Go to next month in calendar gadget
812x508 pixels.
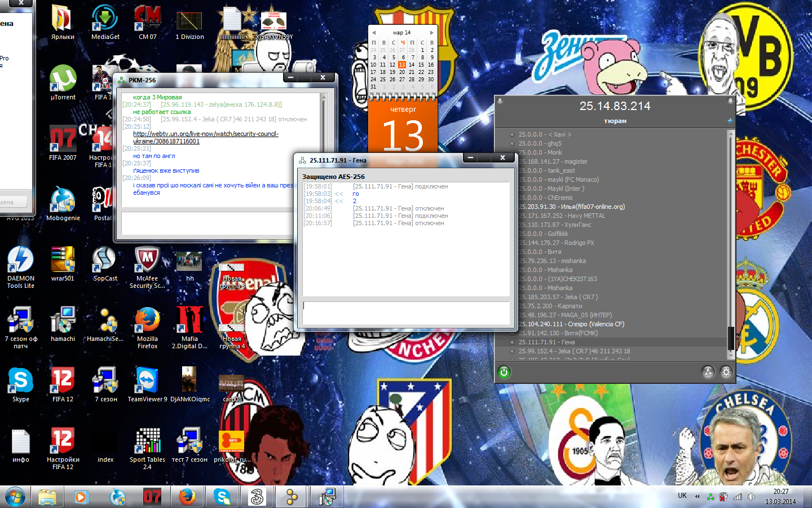click(x=432, y=33)
